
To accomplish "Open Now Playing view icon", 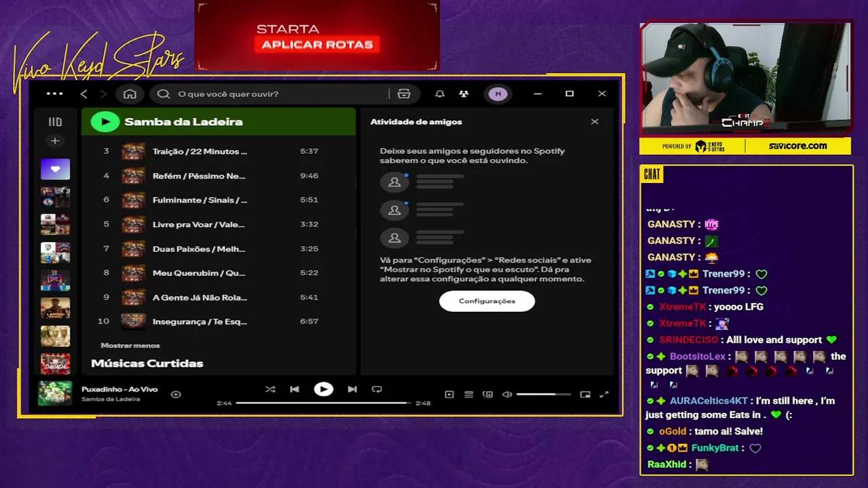I will (449, 394).
